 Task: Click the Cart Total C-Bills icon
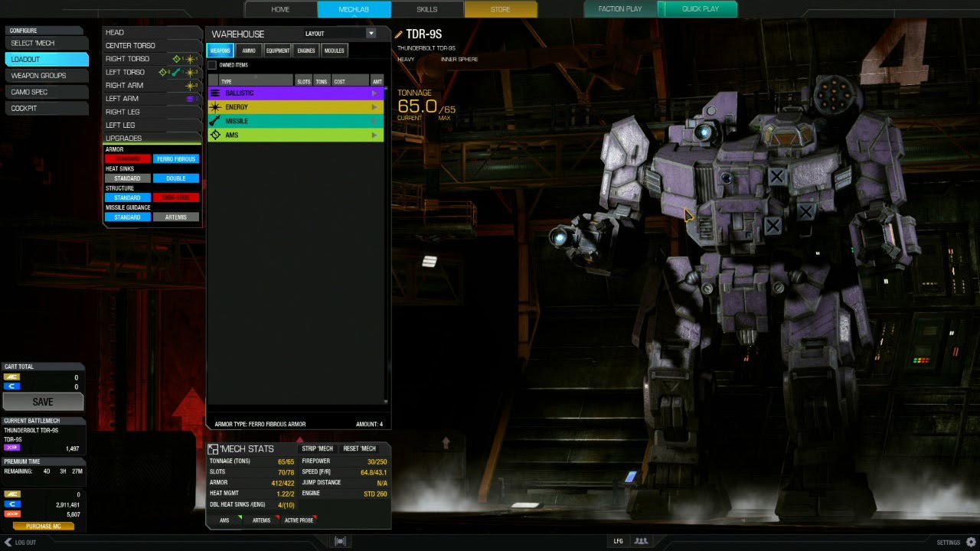tap(11, 386)
